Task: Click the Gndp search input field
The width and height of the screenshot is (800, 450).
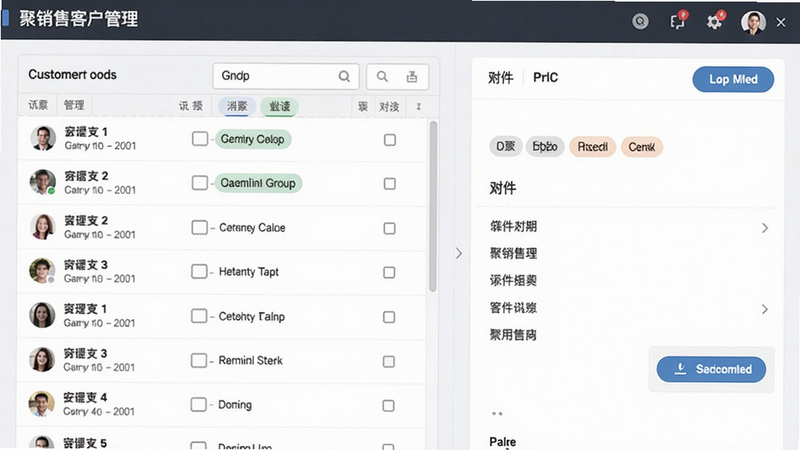Action: pyautogui.click(x=286, y=77)
